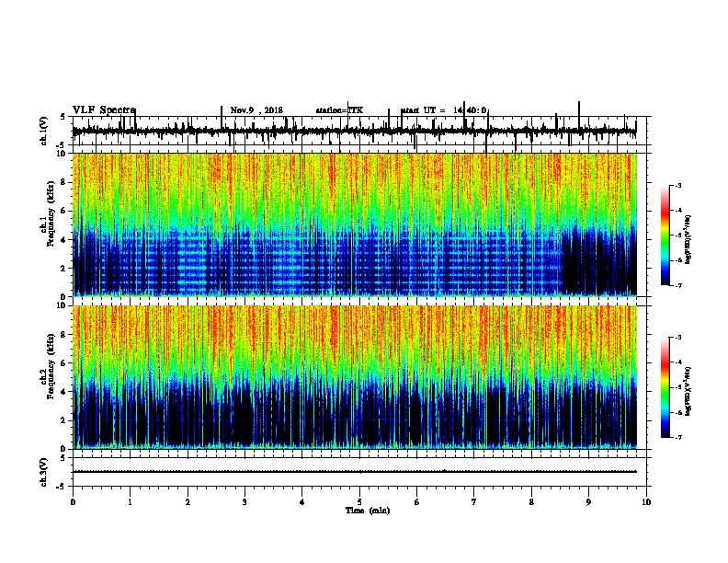This screenshot has width=728, height=563.
Task: Click the ch.1 spectrogram panel
Action: tap(355, 224)
